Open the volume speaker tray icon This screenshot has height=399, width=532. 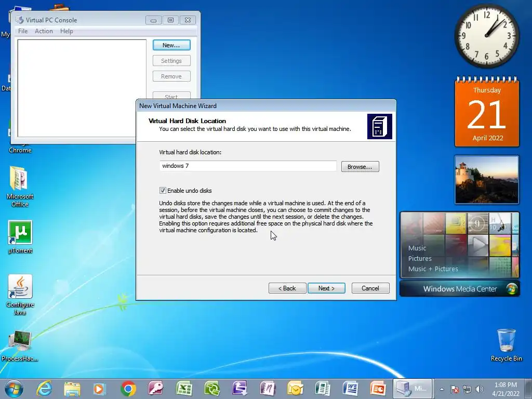480,389
